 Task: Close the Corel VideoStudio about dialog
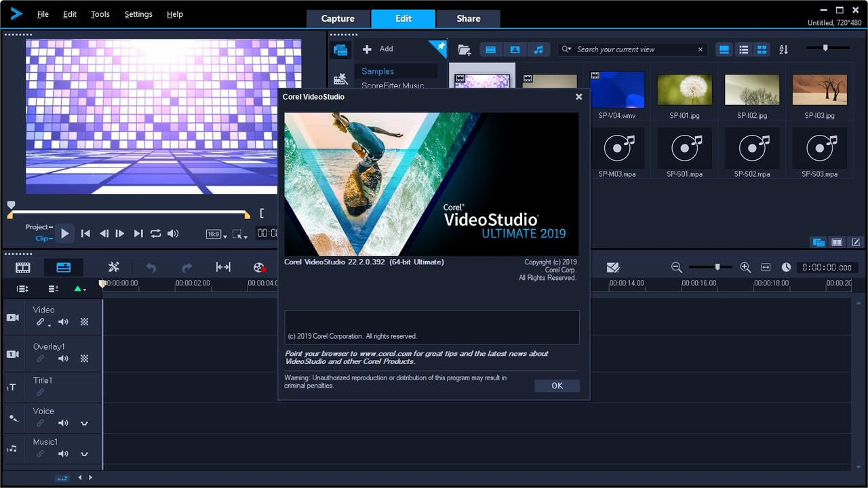point(578,97)
